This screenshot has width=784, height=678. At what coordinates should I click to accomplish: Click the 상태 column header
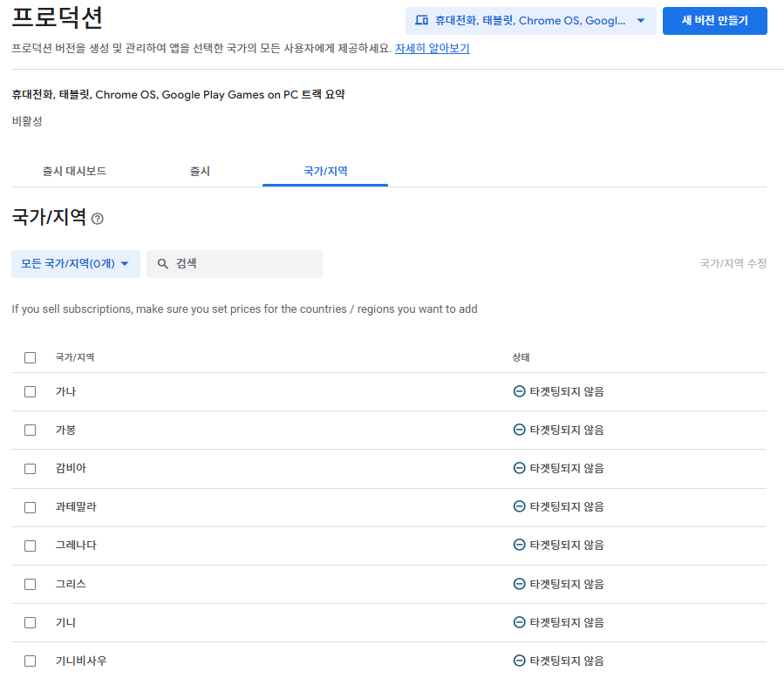[521, 357]
